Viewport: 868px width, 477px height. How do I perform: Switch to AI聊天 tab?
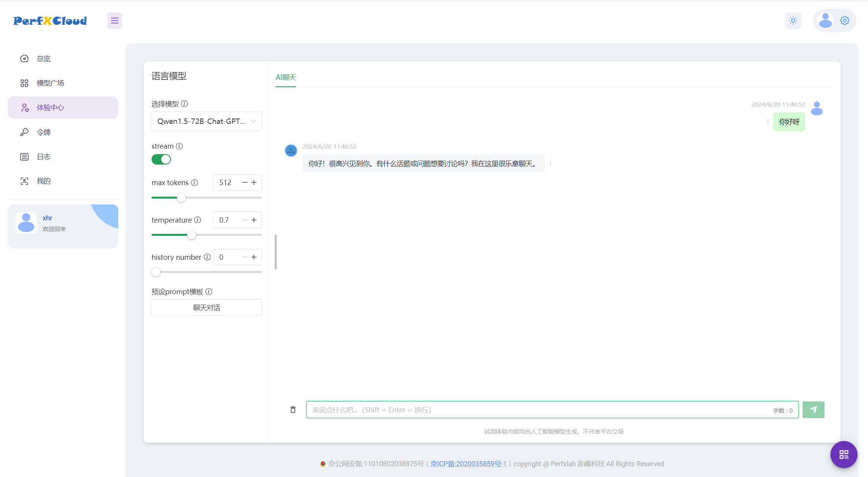pyautogui.click(x=286, y=77)
